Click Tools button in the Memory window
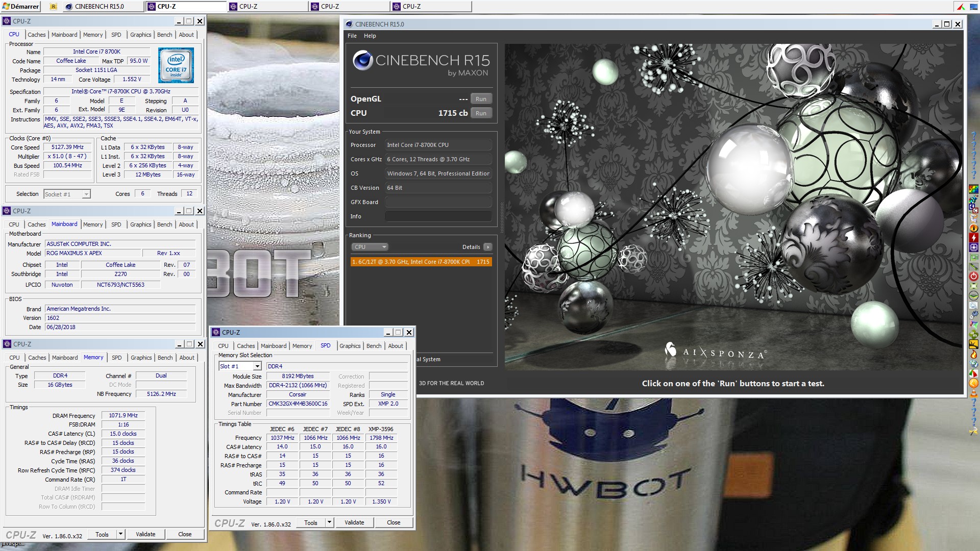The width and height of the screenshot is (980, 551). coord(102,534)
